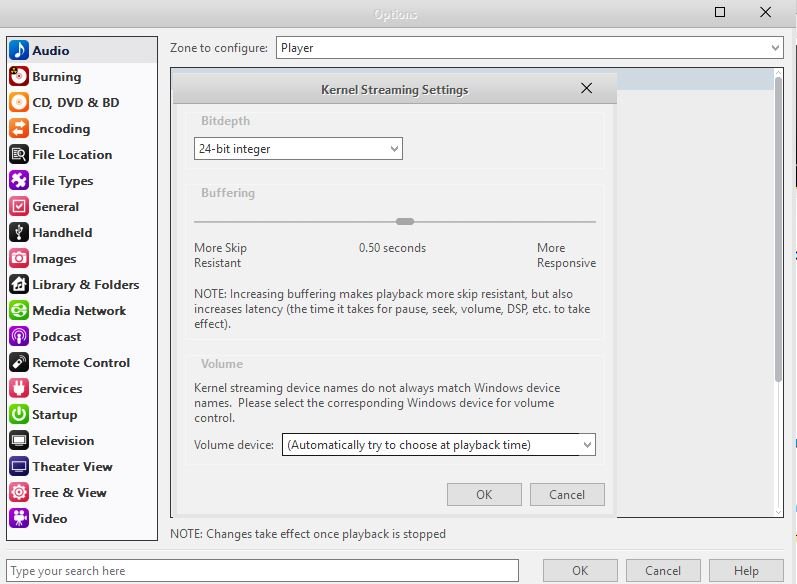
Task: Open File Location via its icon
Action: click(18, 155)
